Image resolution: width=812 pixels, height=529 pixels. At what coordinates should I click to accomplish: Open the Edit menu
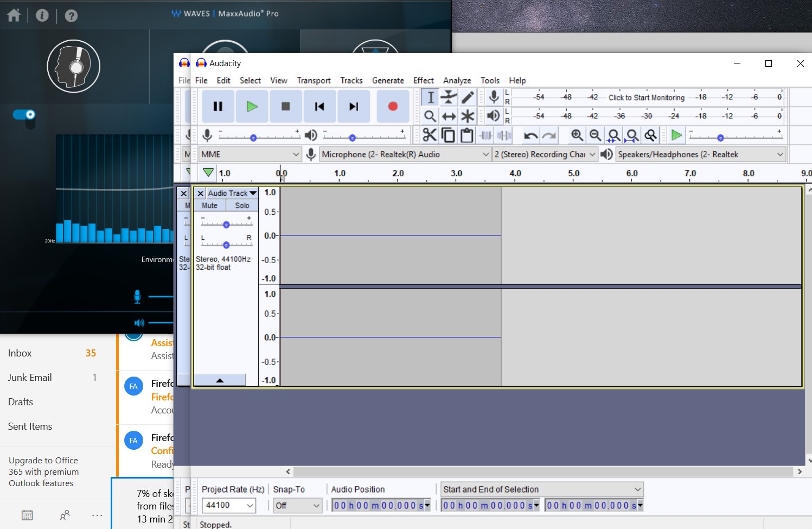[223, 80]
